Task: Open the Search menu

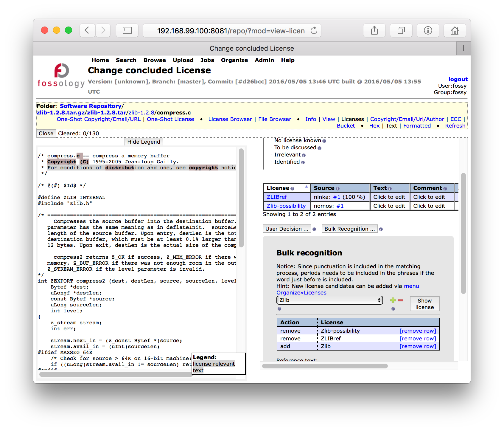Action: click(126, 60)
